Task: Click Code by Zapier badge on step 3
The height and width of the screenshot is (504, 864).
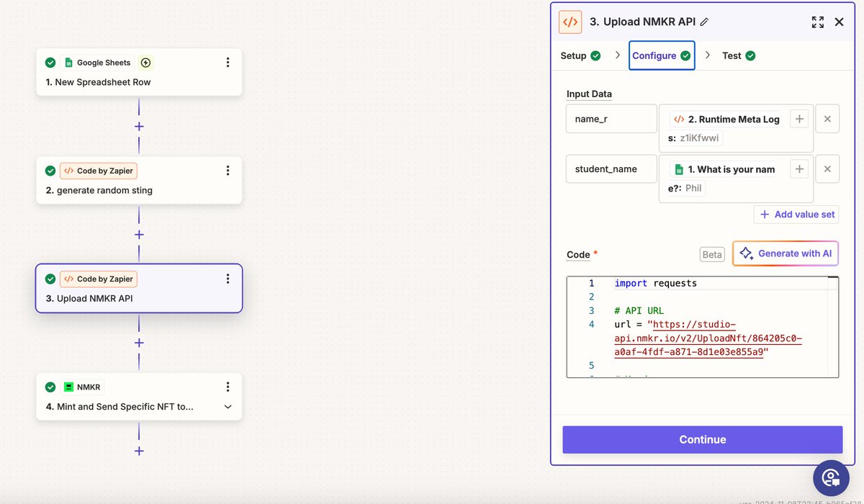Action: click(99, 279)
